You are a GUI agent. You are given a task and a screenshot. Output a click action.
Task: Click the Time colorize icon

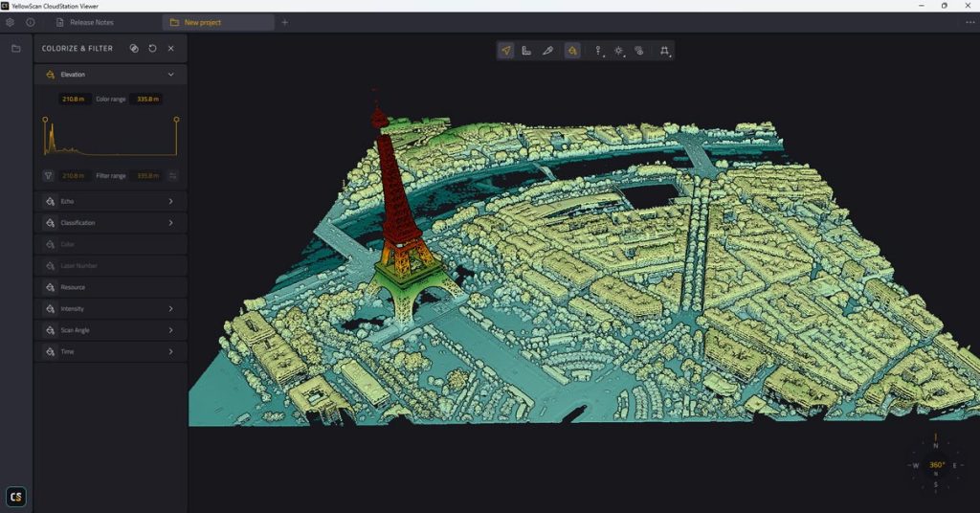tap(50, 351)
